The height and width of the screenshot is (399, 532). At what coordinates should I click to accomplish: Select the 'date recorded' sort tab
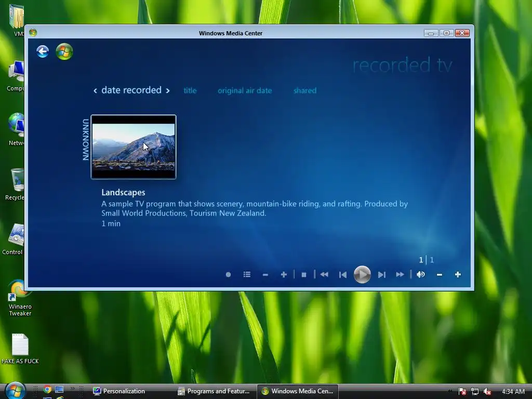131,90
